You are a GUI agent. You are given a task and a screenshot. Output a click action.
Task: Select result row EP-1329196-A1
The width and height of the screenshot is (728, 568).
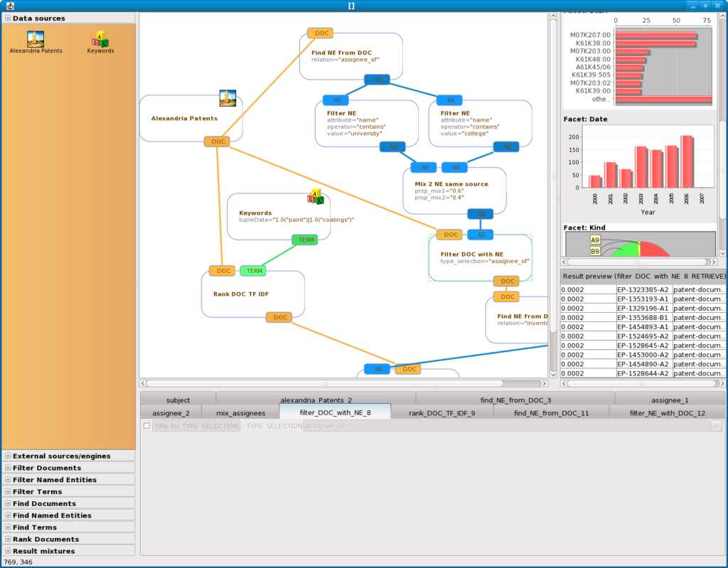coord(643,308)
